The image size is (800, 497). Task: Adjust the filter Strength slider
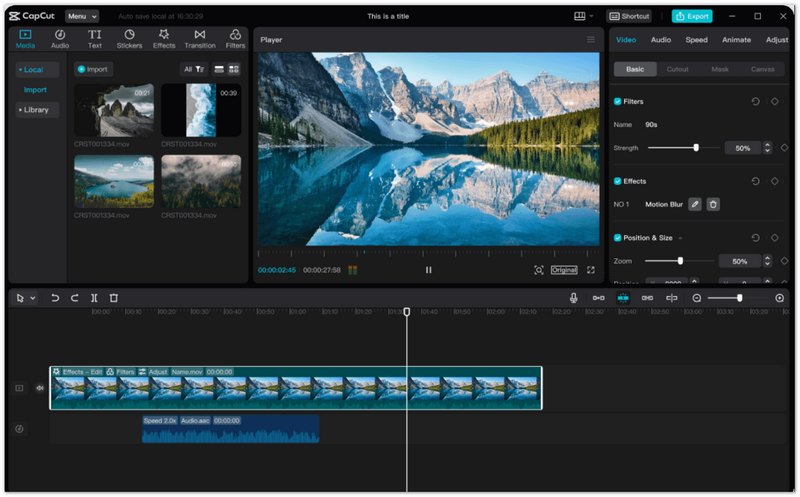coord(684,148)
